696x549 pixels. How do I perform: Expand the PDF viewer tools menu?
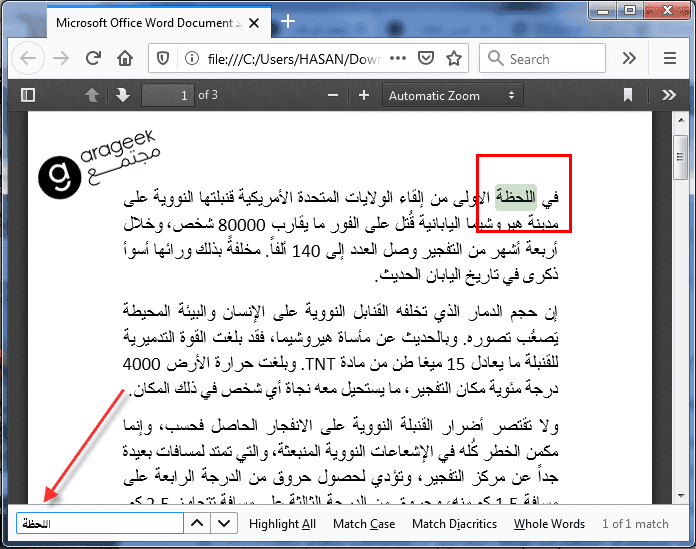coord(669,95)
